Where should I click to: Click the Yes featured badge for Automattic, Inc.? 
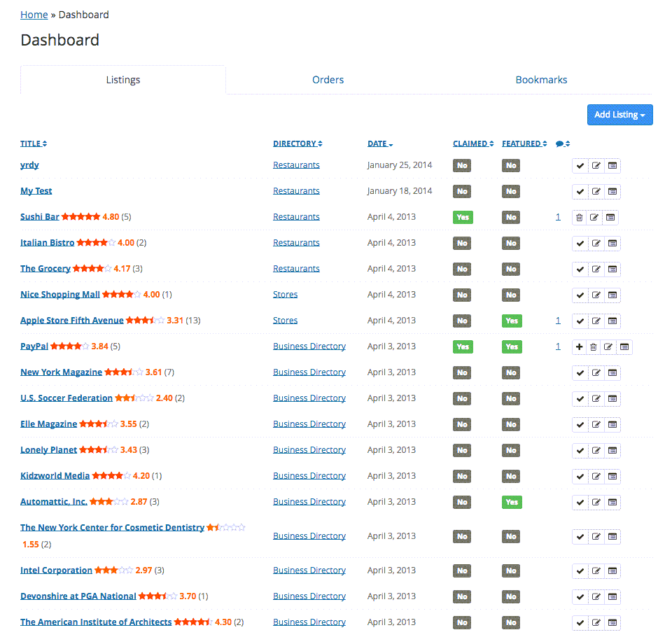[x=512, y=502]
